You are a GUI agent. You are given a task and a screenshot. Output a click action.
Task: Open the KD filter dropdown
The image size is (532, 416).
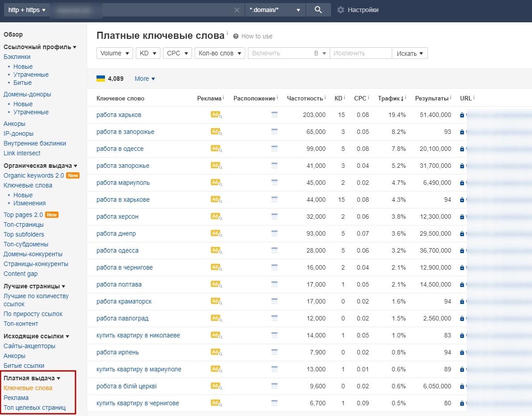coord(148,53)
